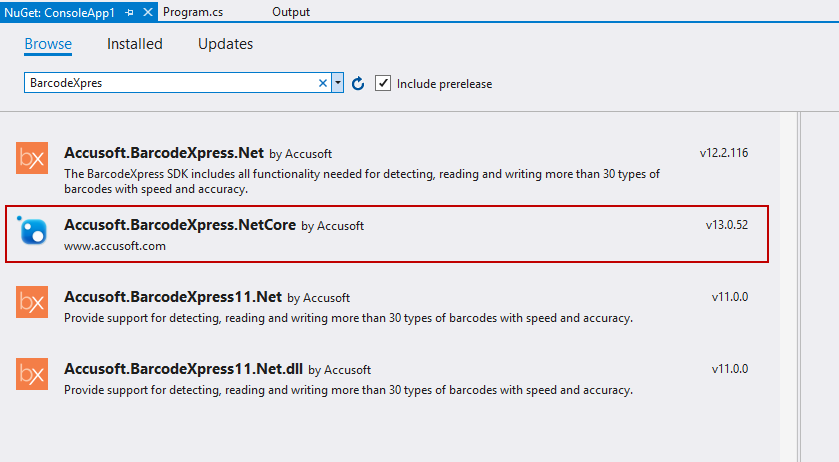Select the Accusoft.BarcodeXpress.NetCore package title
839x462 pixels.
[180, 225]
